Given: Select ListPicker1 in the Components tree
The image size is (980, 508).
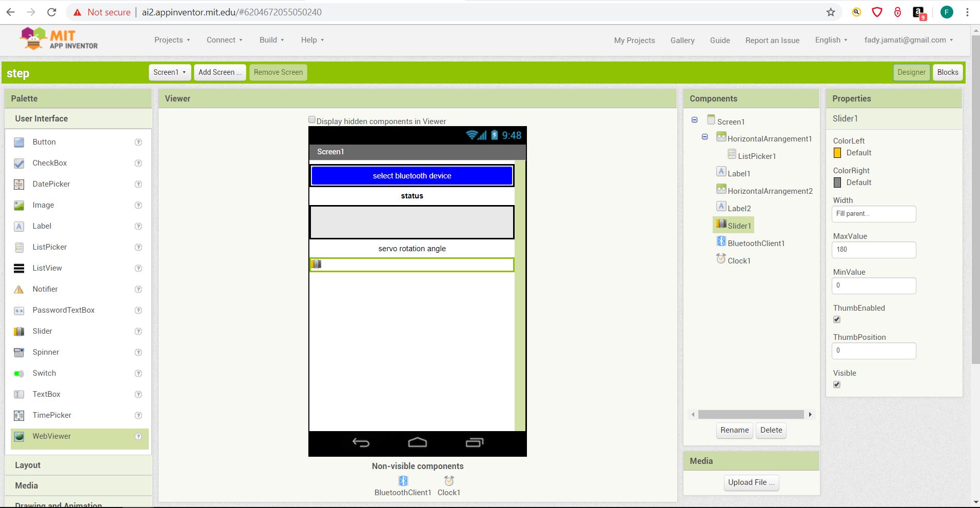Looking at the screenshot, I should (756, 156).
